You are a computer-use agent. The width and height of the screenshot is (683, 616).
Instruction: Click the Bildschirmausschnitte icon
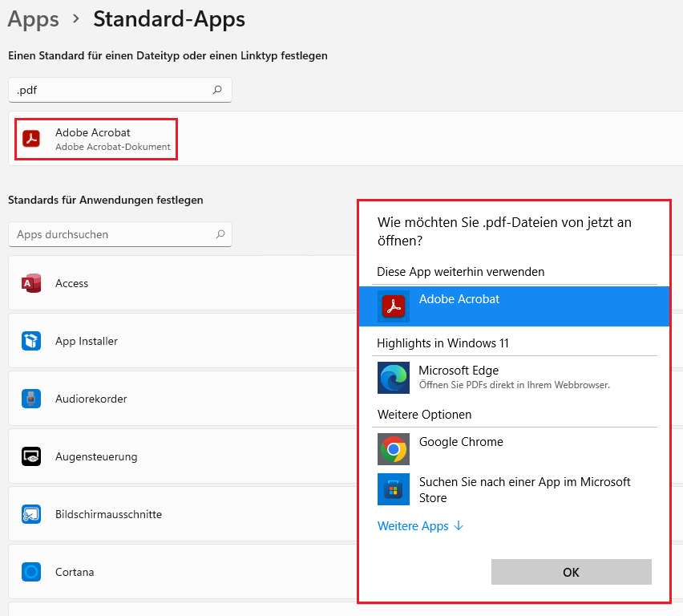pyautogui.click(x=31, y=514)
